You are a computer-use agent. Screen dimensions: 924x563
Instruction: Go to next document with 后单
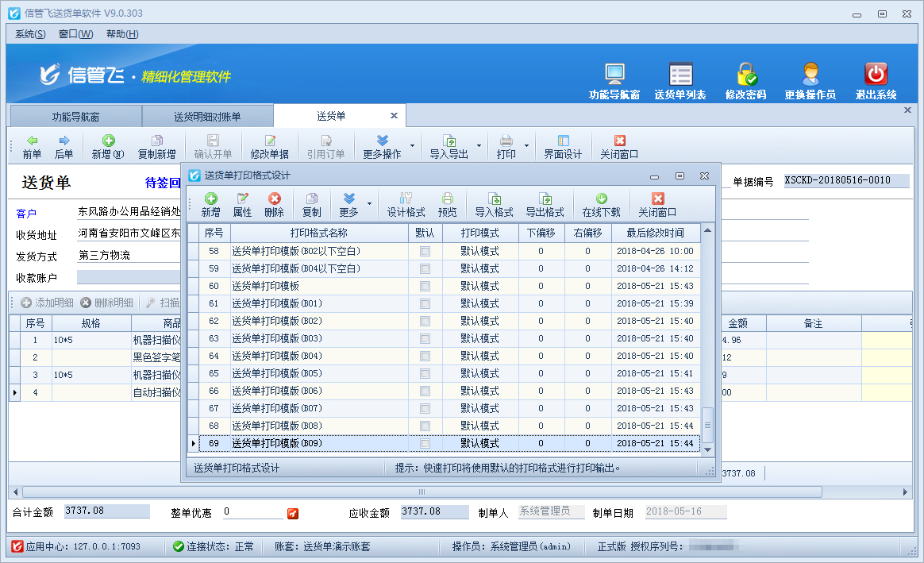(x=64, y=146)
